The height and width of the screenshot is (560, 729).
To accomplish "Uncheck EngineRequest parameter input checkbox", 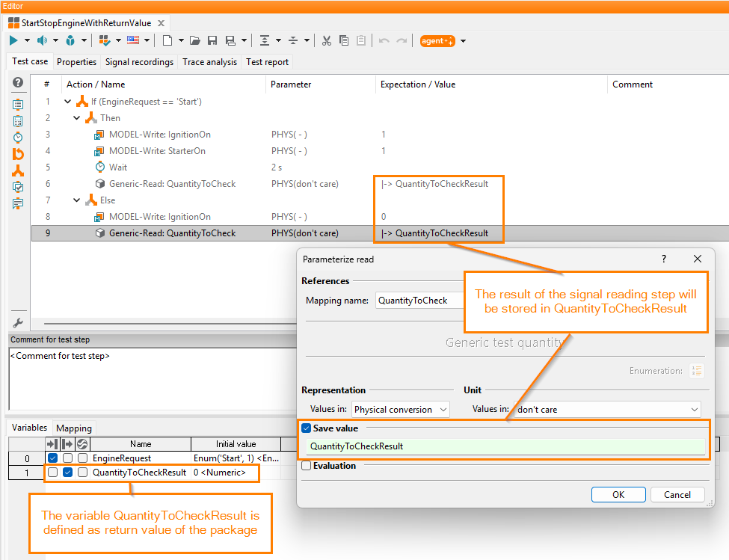I will click(52, 458).
